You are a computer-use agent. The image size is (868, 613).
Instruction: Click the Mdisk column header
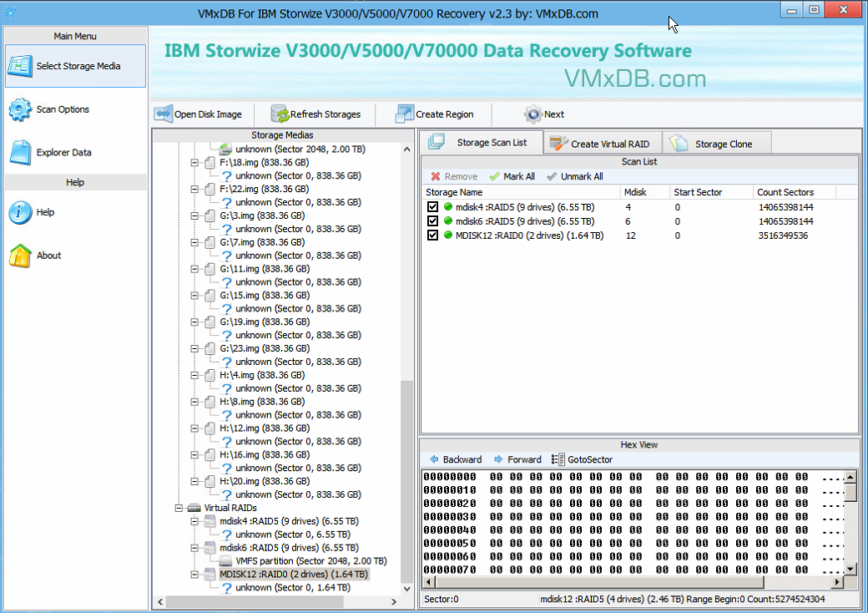pyautogui.click(x=644, y=192)
